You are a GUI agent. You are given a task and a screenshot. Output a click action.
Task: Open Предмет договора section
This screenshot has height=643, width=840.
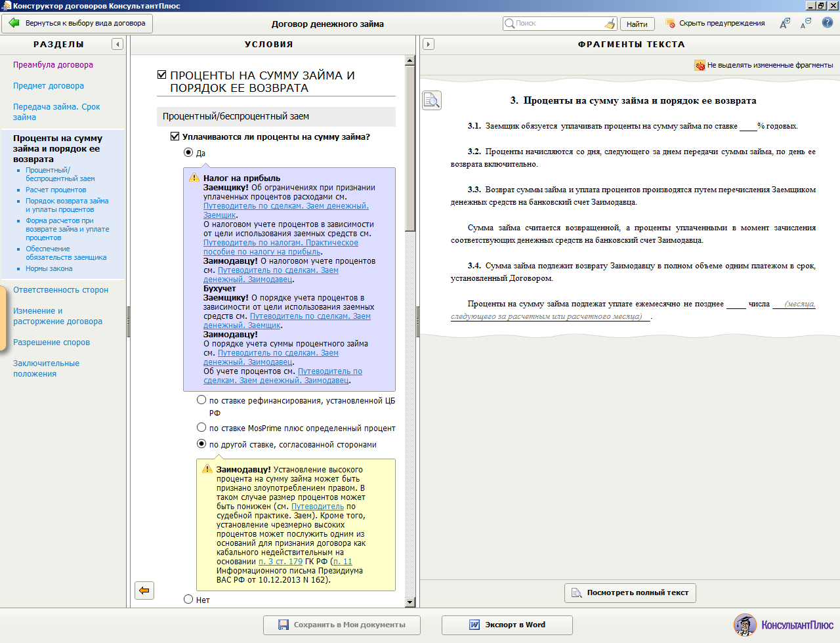[x=49, y=86]
